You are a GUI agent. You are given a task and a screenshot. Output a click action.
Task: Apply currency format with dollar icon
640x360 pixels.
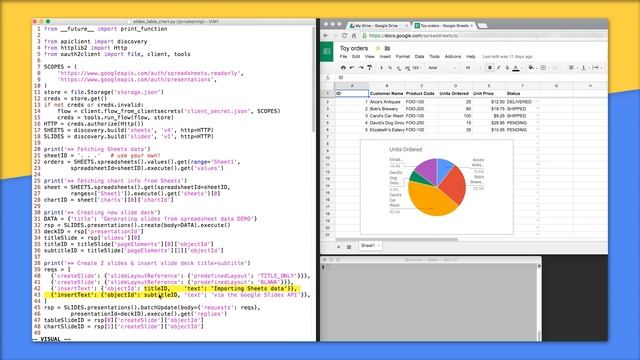tap(382, 68)
